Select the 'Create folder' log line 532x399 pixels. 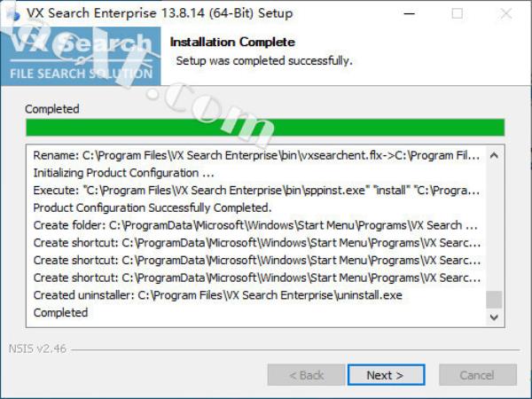tap(255, 225)
